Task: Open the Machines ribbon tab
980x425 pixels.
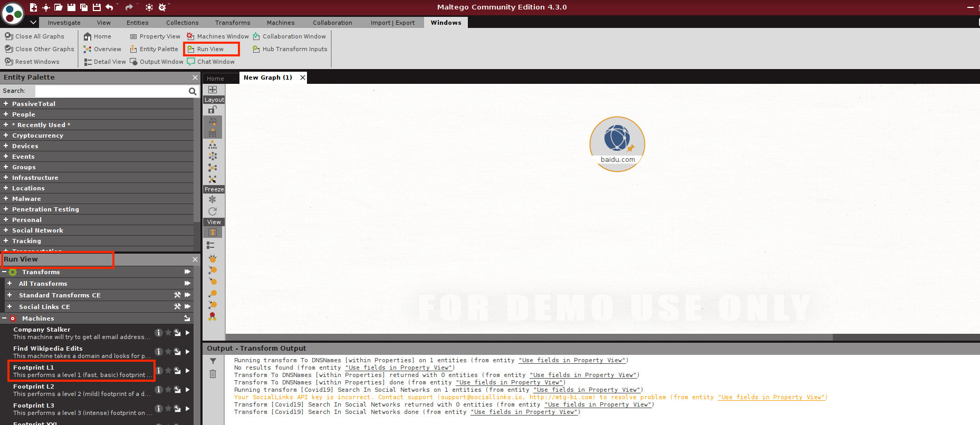Action: 281,23
